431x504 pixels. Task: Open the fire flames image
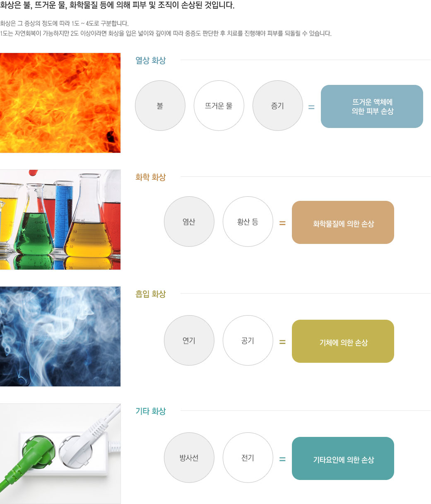60,103
